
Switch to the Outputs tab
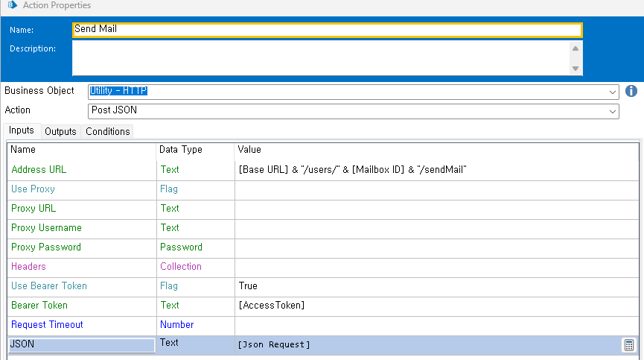[60, 131]
